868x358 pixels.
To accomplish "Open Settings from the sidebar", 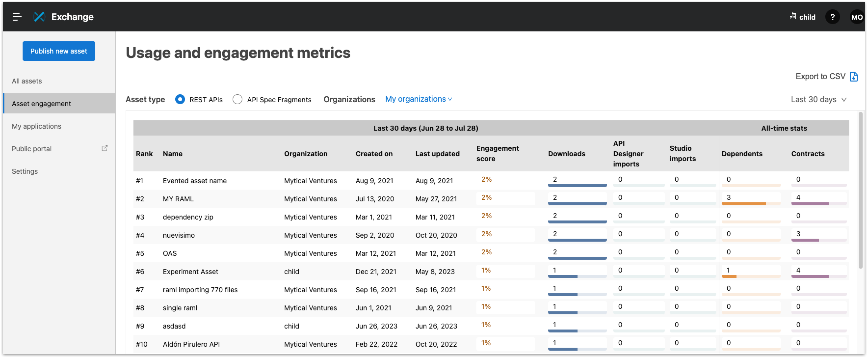I will point(25,171).
